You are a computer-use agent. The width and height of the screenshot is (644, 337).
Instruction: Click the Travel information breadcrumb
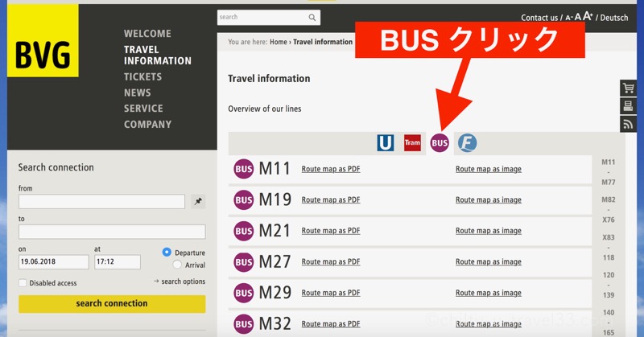click(x=323, y=42)
